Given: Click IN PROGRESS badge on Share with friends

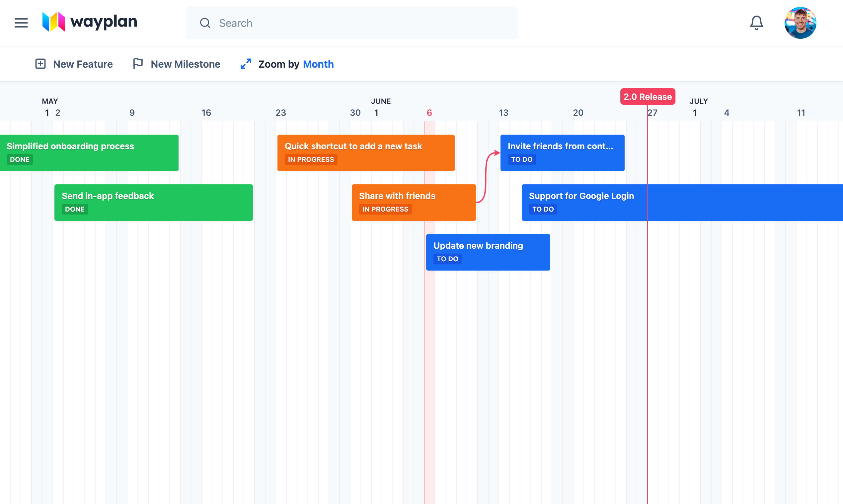Looking at the screenshot, I should (385, 209).
